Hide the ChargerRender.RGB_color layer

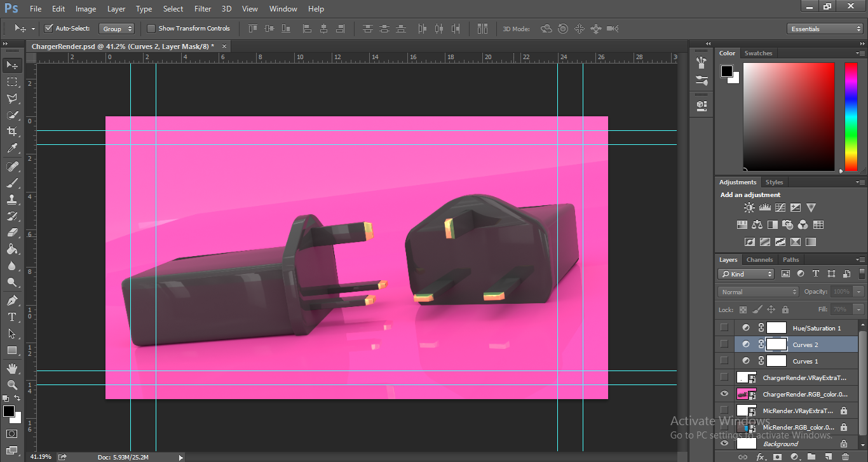(x=724, y=394)
